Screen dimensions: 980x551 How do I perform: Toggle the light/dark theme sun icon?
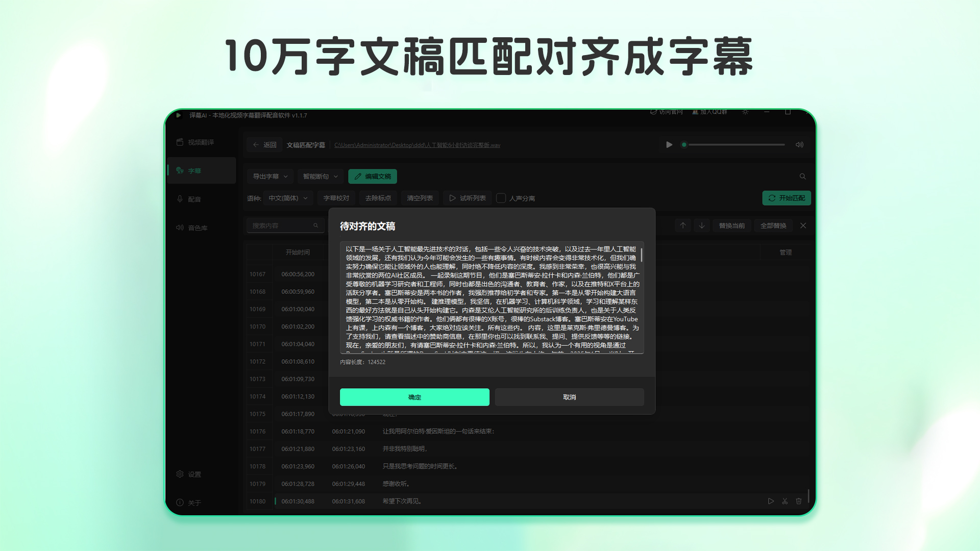tap(745, 112)
